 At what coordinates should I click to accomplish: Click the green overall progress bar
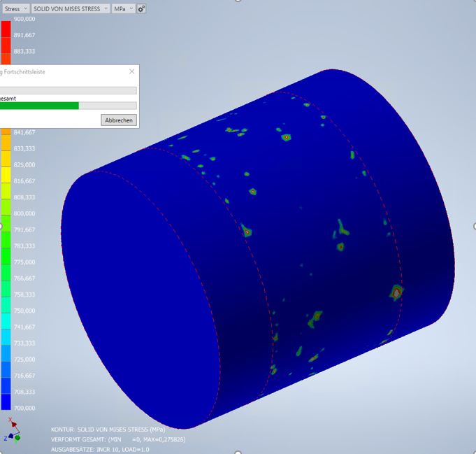pyautogui.click(x=68, y=106)
